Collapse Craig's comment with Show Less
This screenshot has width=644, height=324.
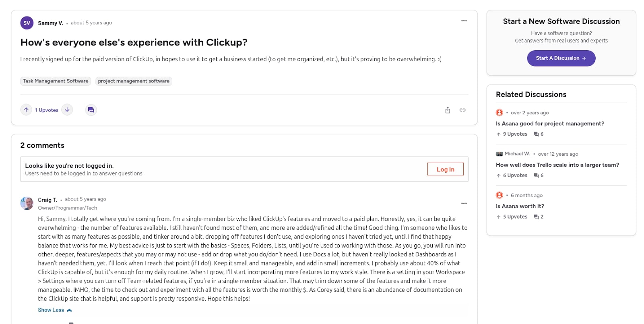(55, 310)
